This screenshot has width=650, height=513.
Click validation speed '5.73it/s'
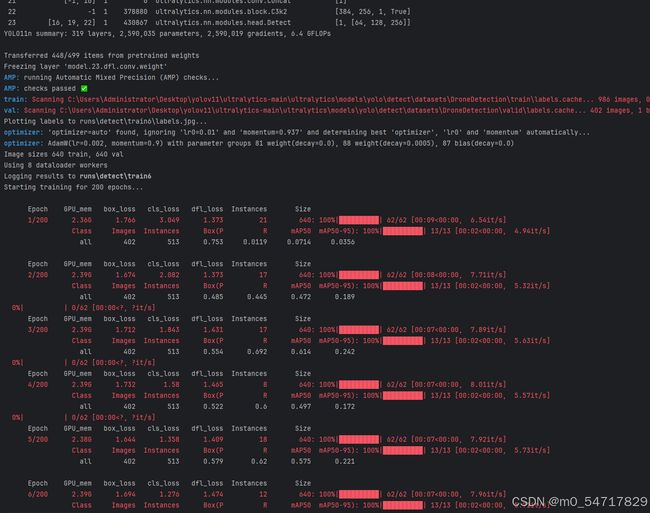click(531, 450)
